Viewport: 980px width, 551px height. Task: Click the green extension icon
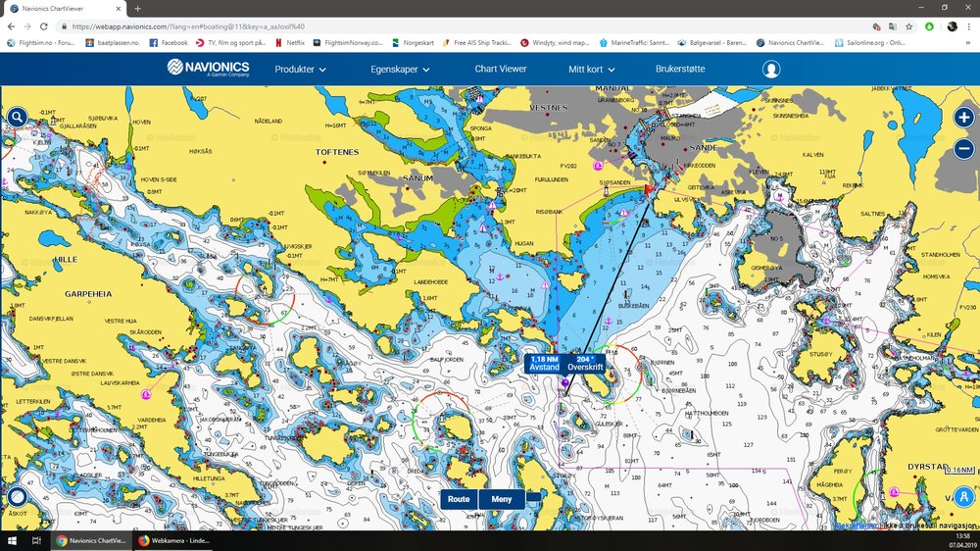click(x=929, y=26)
